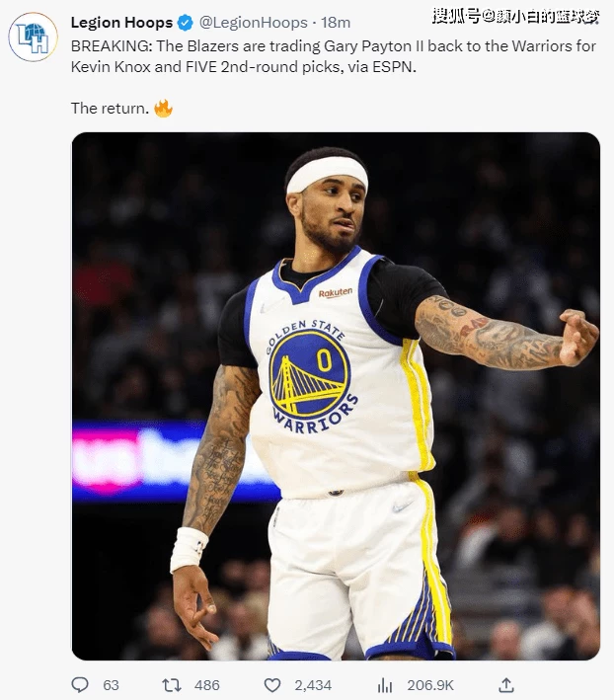Click the 2,434 likes count
This screenshot has width=614, height=700.
click(313, 685)
